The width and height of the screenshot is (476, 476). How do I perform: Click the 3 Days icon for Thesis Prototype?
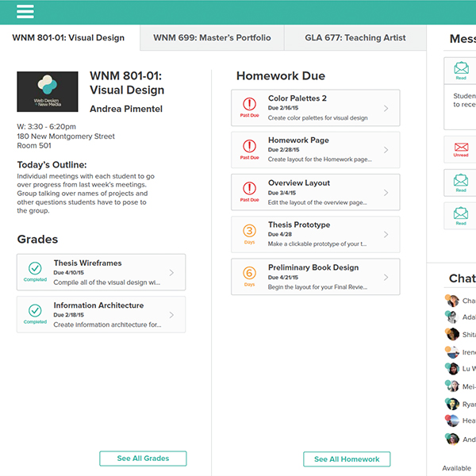(x=249, y=232)
